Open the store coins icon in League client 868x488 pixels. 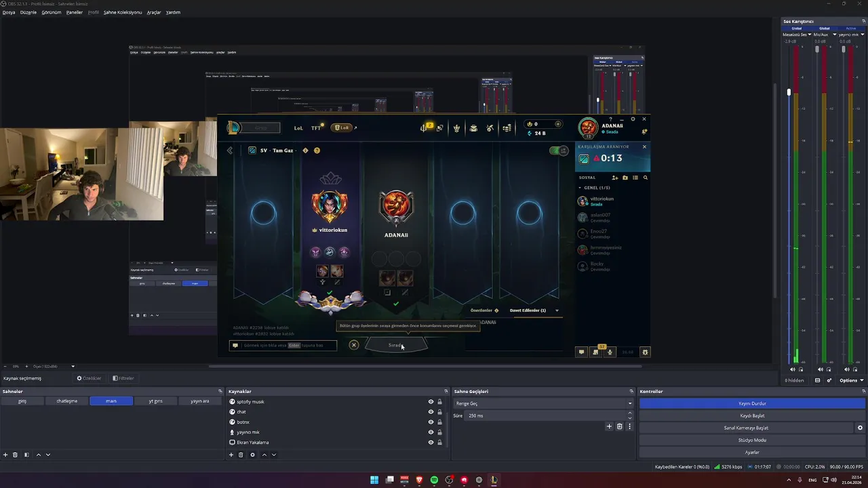[507, 128]
